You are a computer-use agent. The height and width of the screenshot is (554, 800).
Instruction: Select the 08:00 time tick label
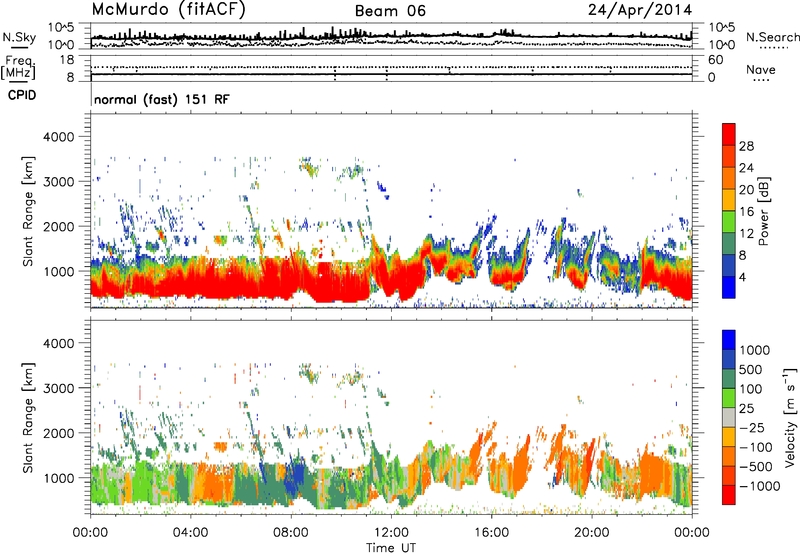(x=291, y=533)
